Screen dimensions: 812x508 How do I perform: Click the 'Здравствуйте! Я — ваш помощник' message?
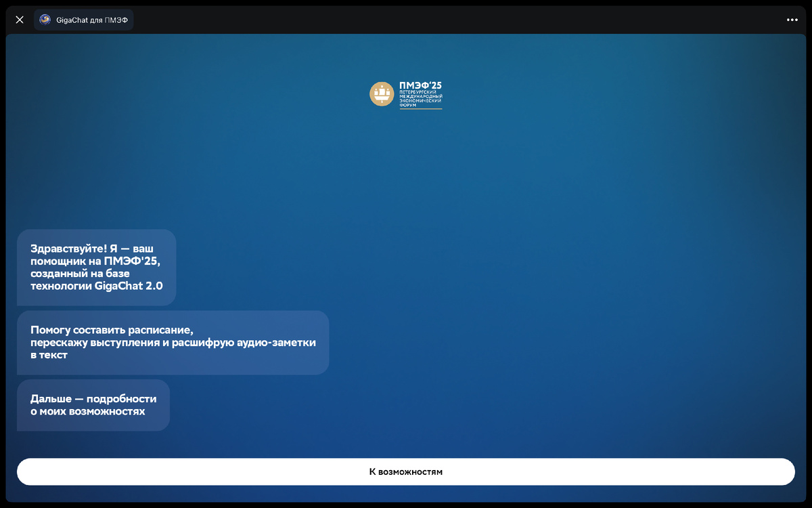tap(97, 268)
